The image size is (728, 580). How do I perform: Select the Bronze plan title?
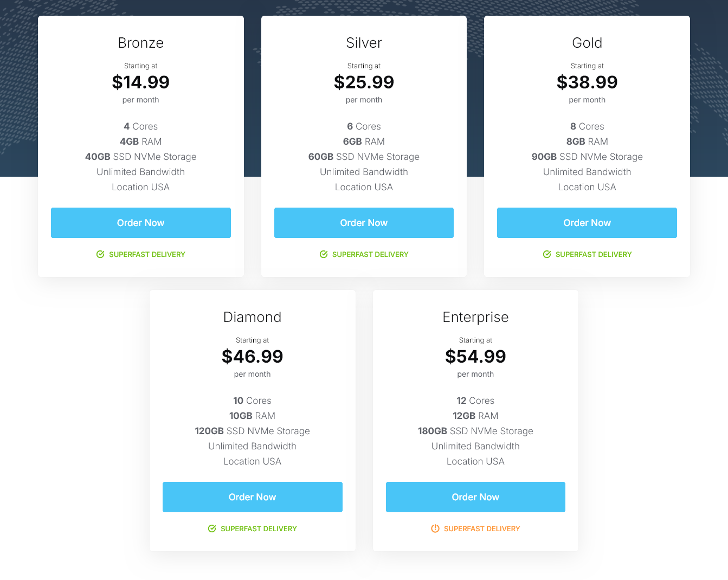(141, 43)
